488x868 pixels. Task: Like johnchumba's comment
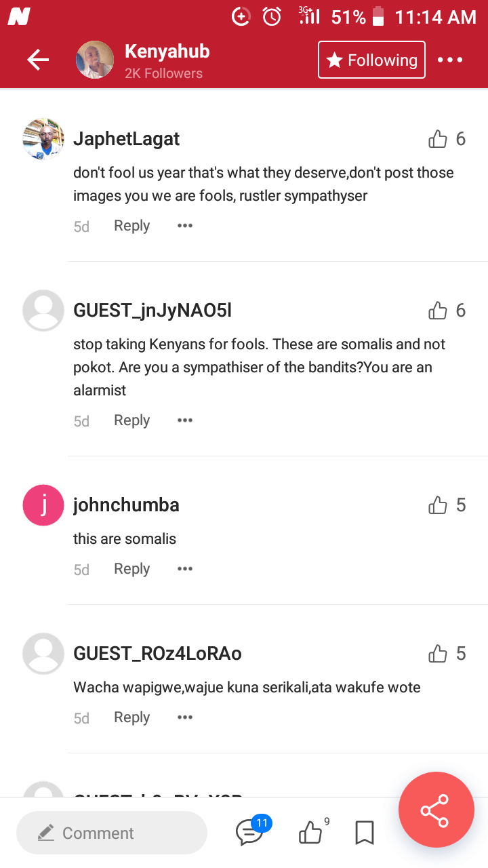pyautogui.click(x=438, y=505)
